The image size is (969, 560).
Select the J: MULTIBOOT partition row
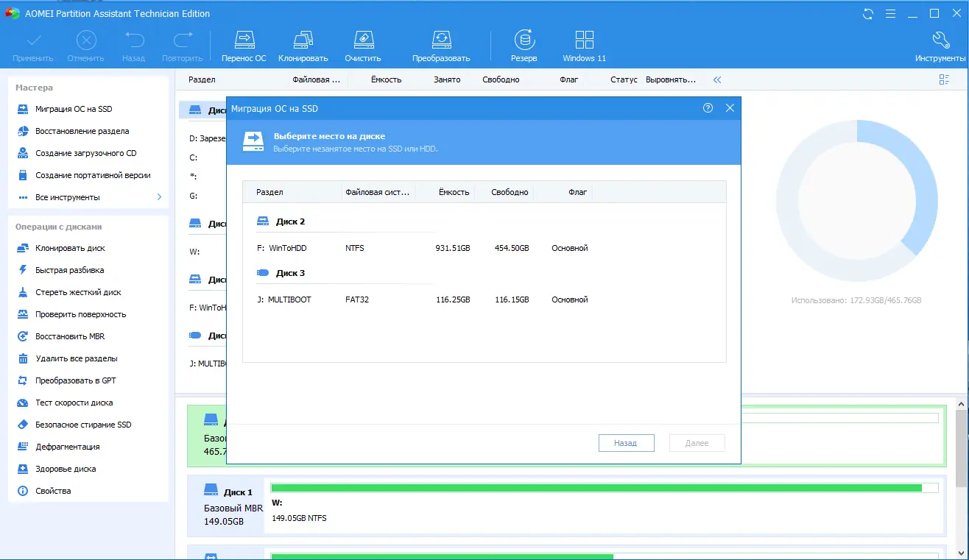pos(484,300)
